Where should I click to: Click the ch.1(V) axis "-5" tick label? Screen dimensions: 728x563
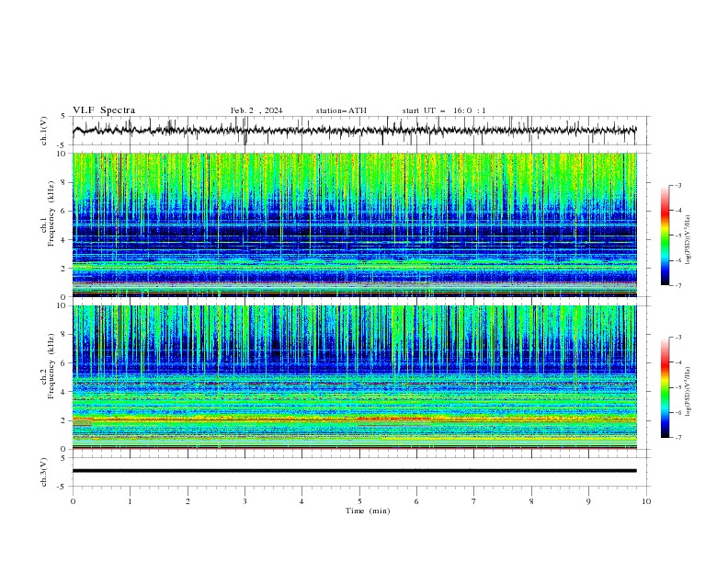pos(63,145)
